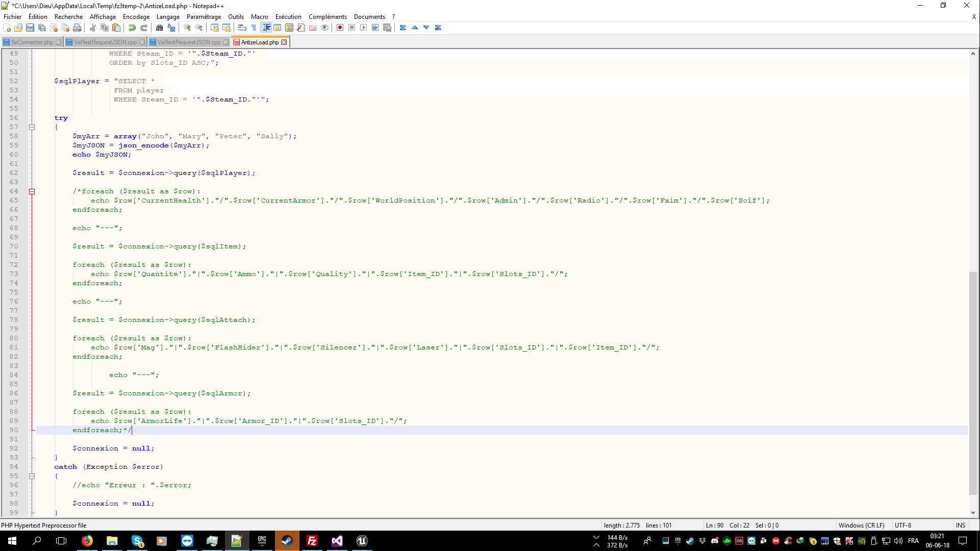This screenshot has width=980, height=551.
Task: Save all open files
Action: tap(41, 28)
